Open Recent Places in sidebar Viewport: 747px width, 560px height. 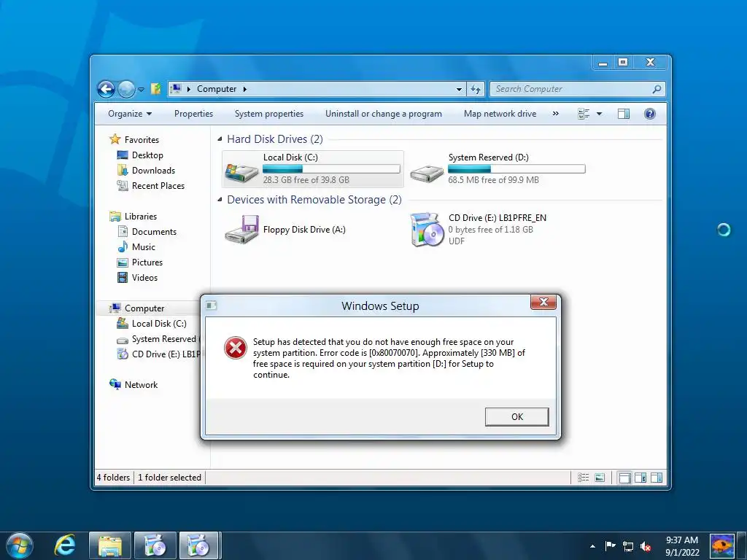click(x=158, y=186)
